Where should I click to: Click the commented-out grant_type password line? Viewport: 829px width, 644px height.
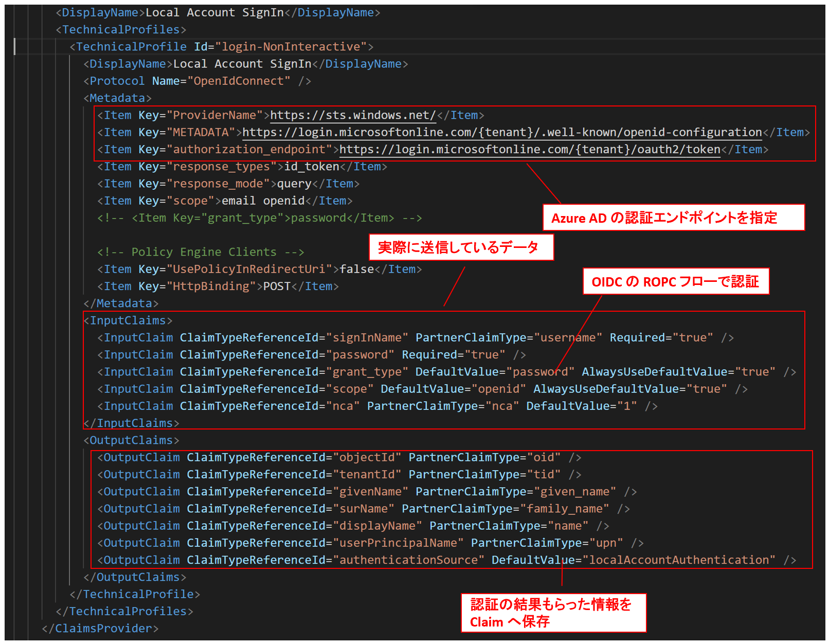pos(260,218)
